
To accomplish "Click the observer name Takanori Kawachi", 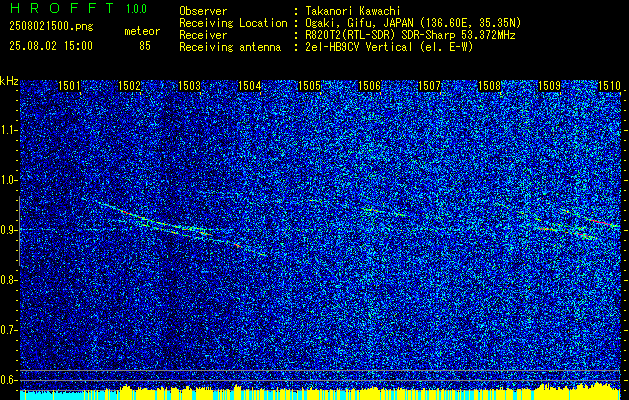I will click(x=352, y=11).
